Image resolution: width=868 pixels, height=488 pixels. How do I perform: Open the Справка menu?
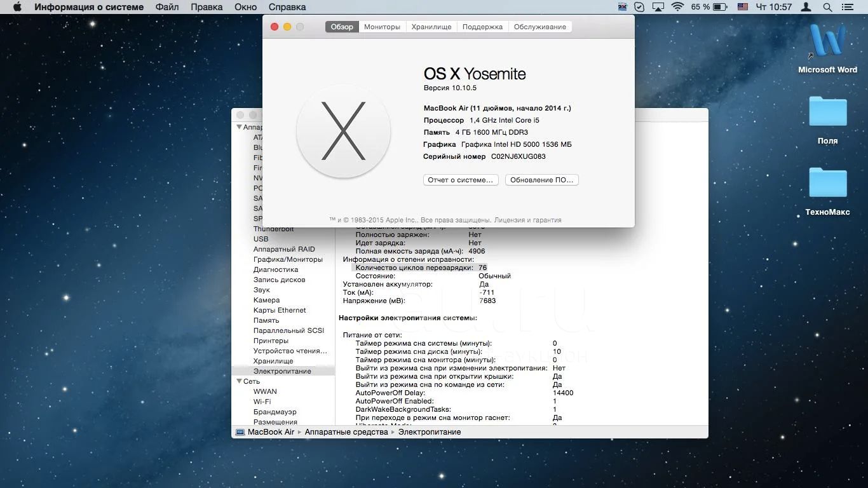pos(287,7)
